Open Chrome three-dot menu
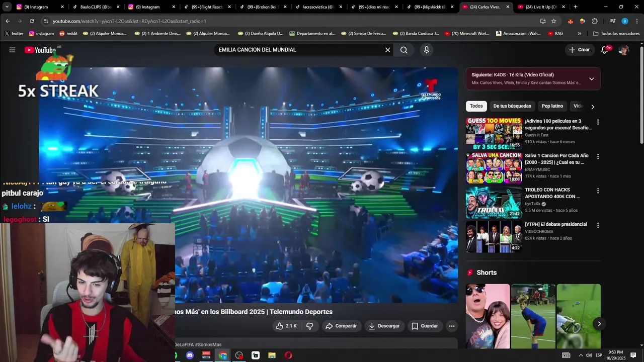644x362 pixels. pyautogui.click(x=636, y=21)
